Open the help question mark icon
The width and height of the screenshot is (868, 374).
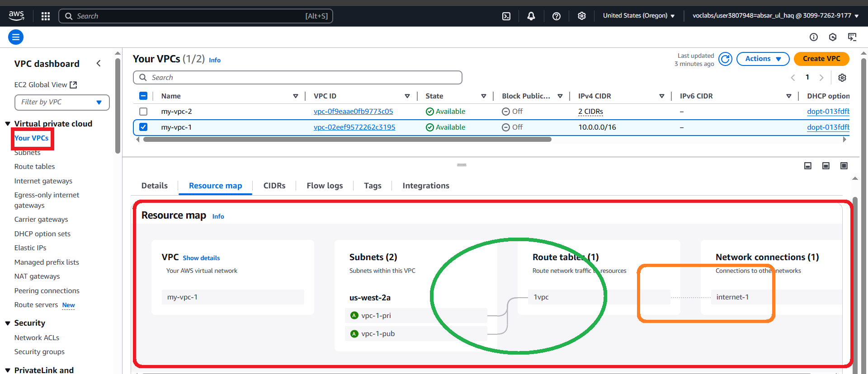(557, 16)
